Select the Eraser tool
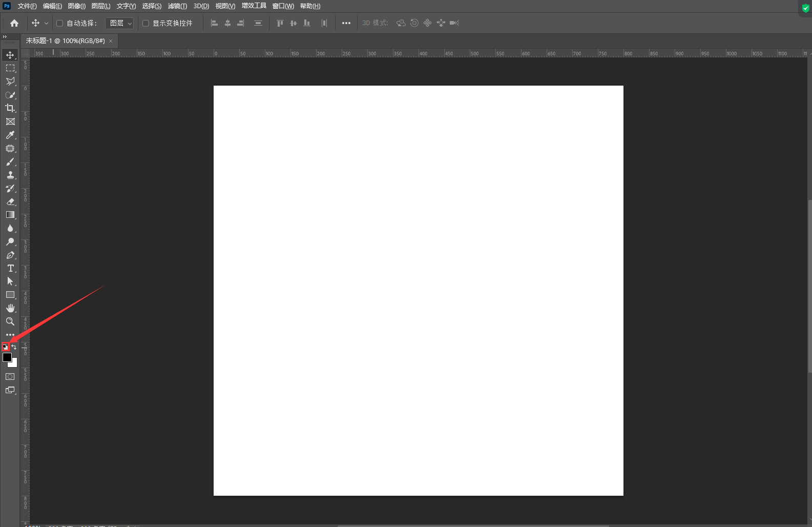The height and width of the screenshot is (527, 812). point(10,201)
